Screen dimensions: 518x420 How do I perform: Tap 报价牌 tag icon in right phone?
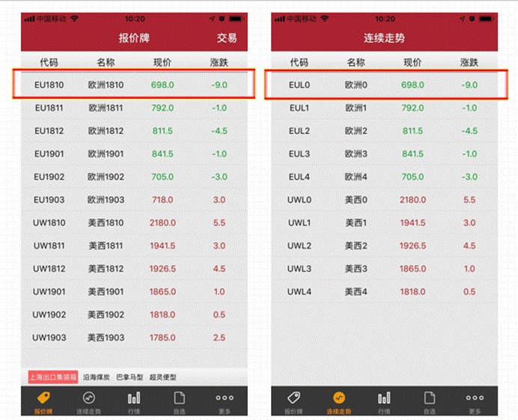pyautogui.click(x=294, y=398)
